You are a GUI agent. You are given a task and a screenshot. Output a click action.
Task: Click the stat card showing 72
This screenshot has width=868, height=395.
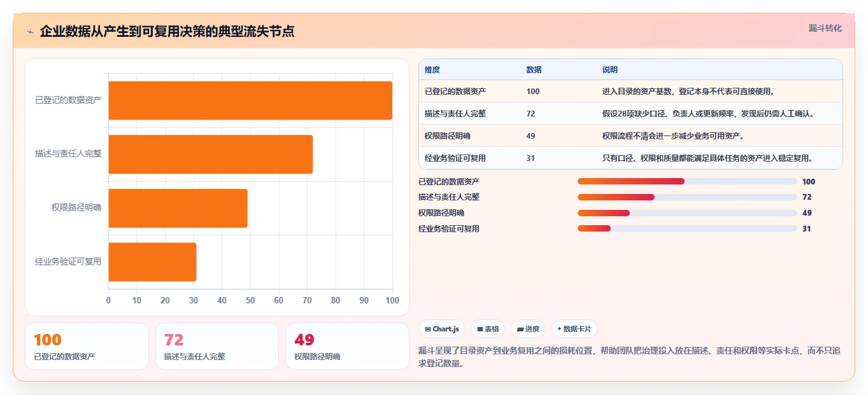217,346
